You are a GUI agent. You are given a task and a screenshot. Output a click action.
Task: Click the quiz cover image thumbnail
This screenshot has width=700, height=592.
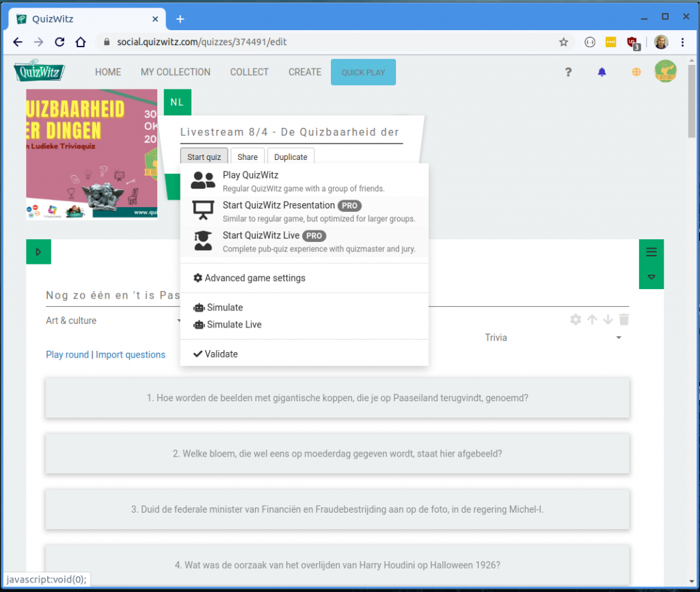pos(92,154)
